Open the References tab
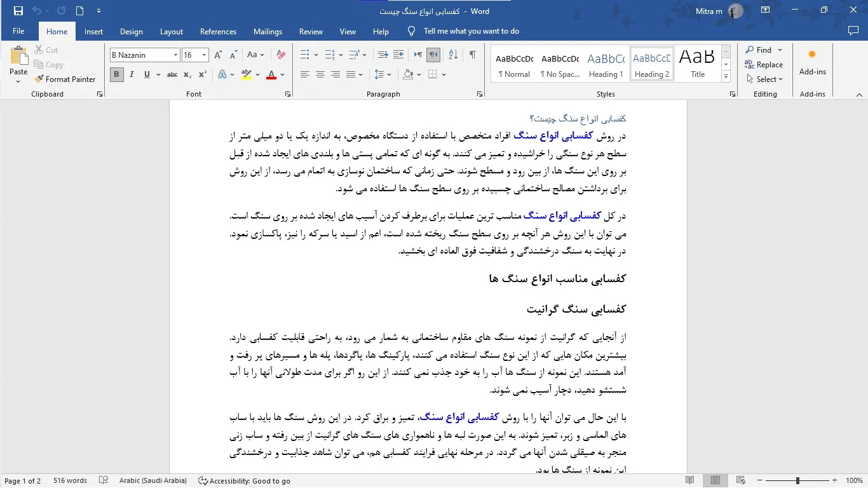The height and width of the screenshot is (488, 868). tap(218, 32)
